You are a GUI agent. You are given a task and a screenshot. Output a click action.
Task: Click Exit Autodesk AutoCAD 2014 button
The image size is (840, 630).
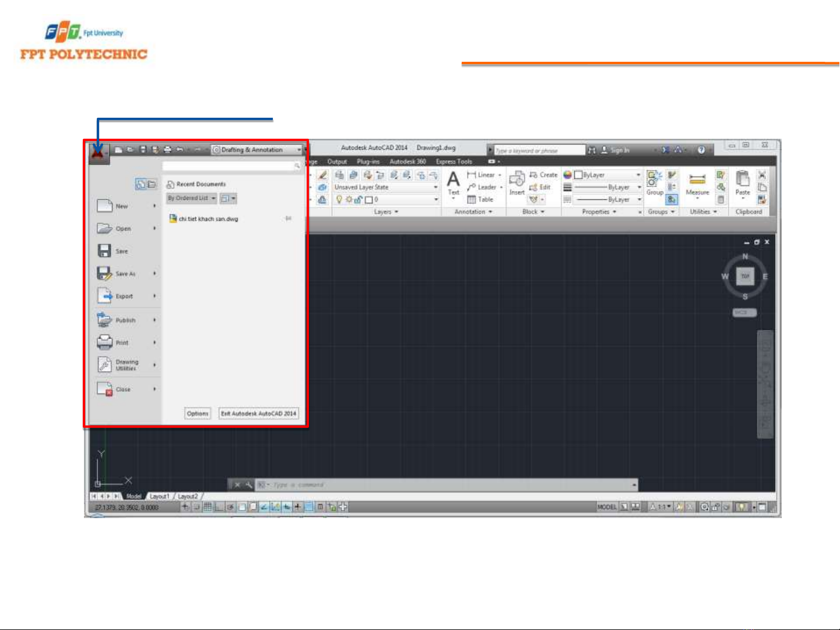coord(258,413)
